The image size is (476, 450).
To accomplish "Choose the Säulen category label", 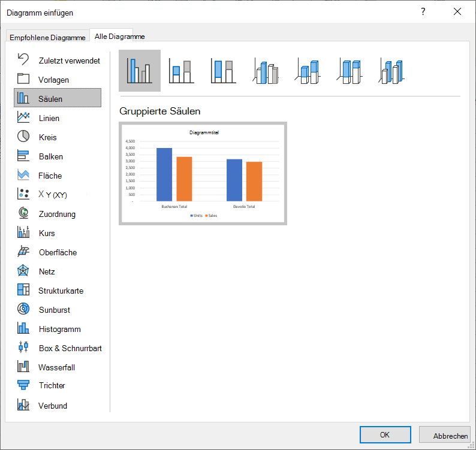I will [x=50, y=99].
